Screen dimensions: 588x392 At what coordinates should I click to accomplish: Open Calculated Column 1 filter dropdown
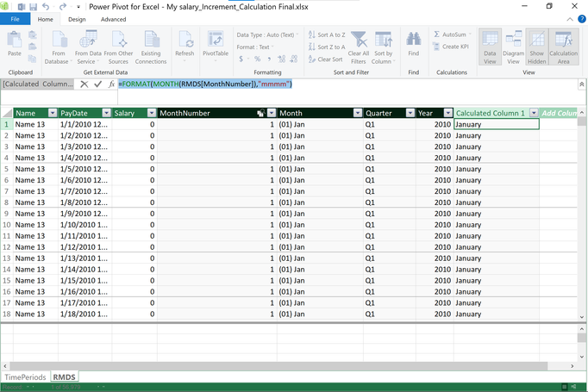534,113
